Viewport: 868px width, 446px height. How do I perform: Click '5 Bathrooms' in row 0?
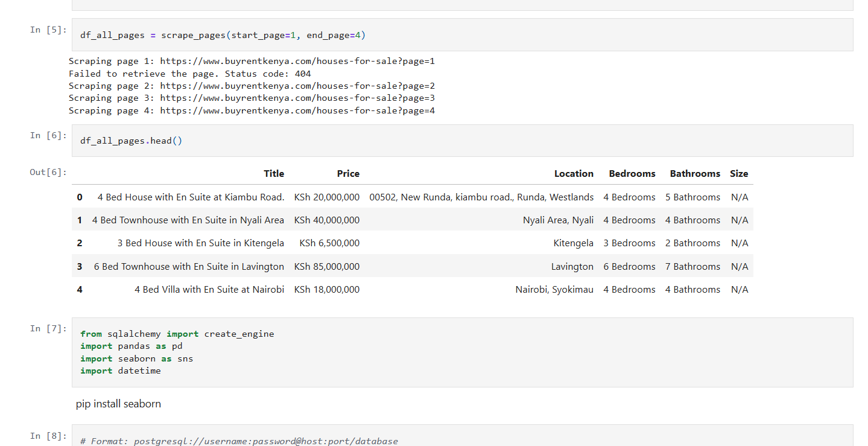pos(692,197)
